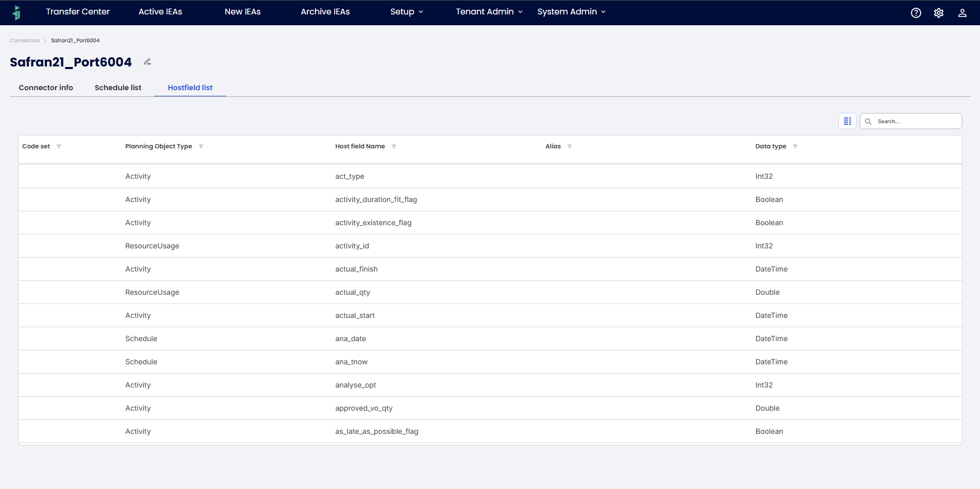Image resolution: width=980 pixels, height=489 pixels.
Task: Select the actual_finish cell
Action: [x=356, y=269]
